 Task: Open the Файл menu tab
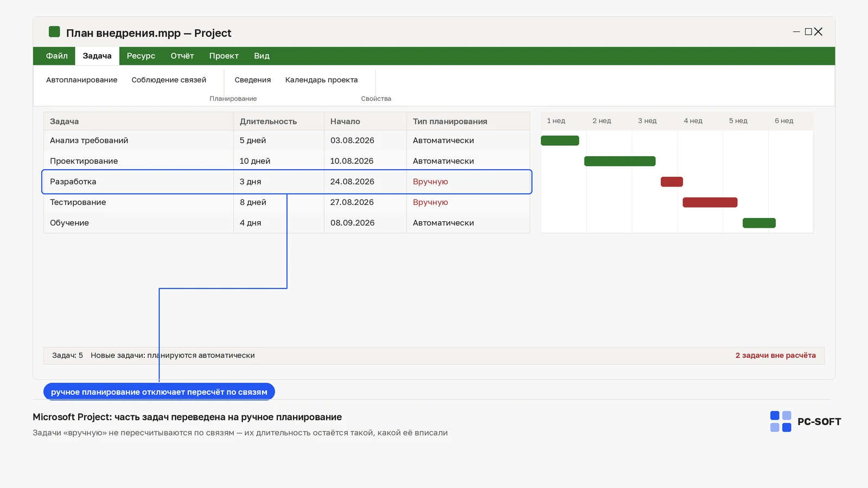point(57,56)
